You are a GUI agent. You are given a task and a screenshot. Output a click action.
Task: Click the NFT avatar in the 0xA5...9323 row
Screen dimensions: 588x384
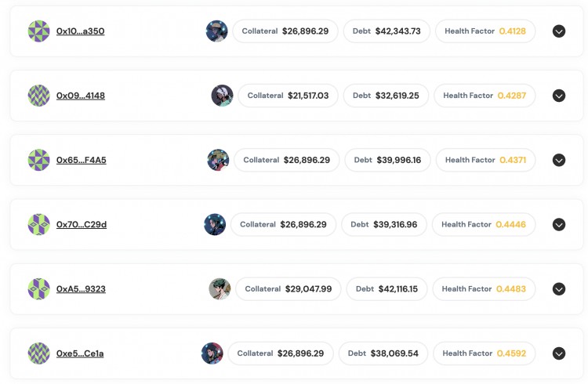(220, 289)
